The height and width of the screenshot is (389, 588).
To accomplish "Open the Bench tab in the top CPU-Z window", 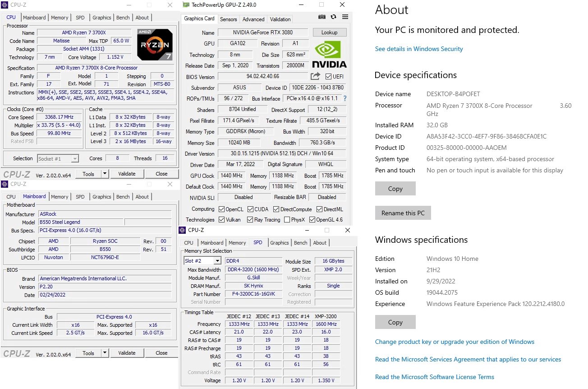I will point(123,18).
